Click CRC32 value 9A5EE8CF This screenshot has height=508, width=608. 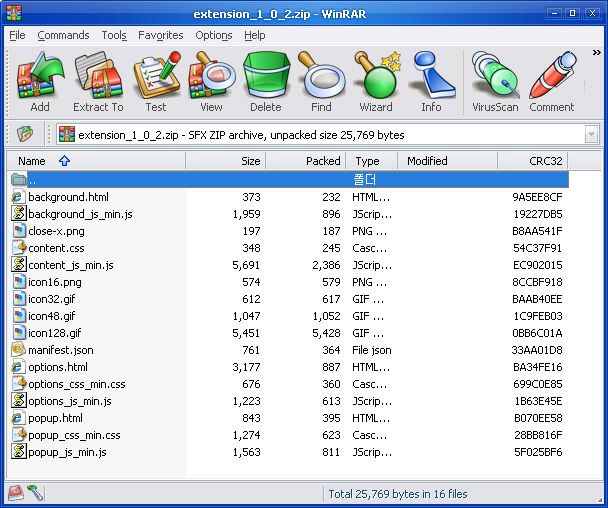pos(537,197)
